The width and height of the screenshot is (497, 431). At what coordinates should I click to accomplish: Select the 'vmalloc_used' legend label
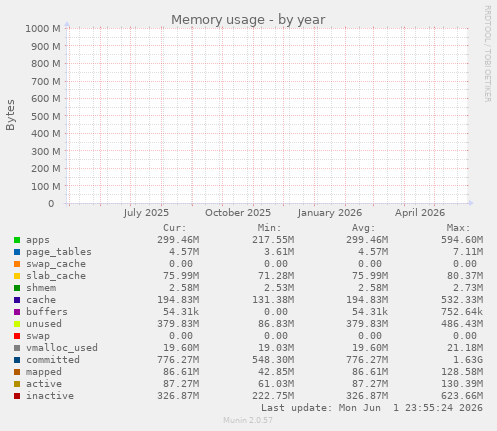click(x=62, y=348)
